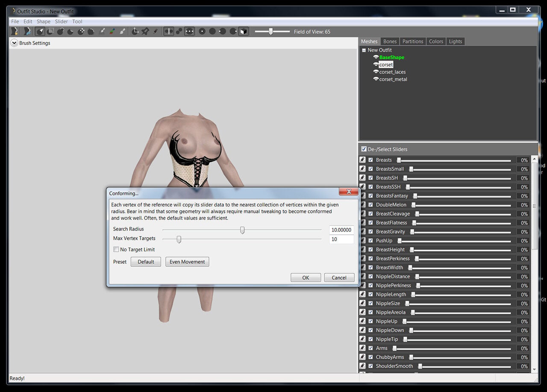The height and width of the screenshot is (392, 547).
Task: Select the Select tool arrow icon
Action: pos(40,31)
